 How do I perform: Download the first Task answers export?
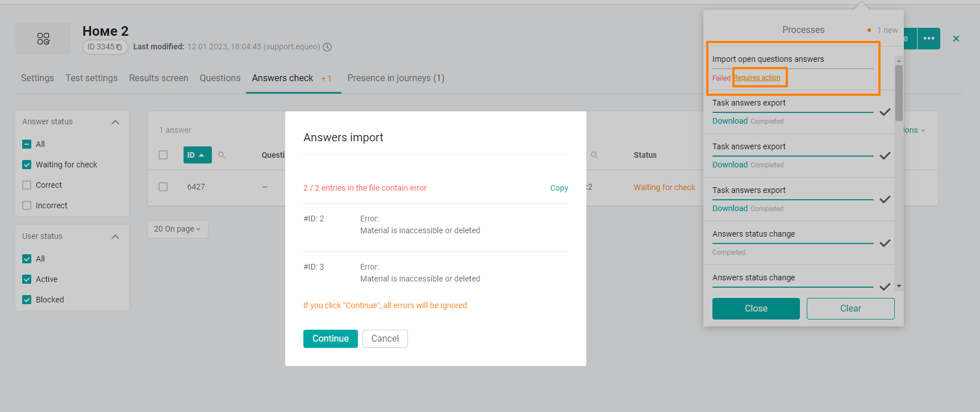730,121
